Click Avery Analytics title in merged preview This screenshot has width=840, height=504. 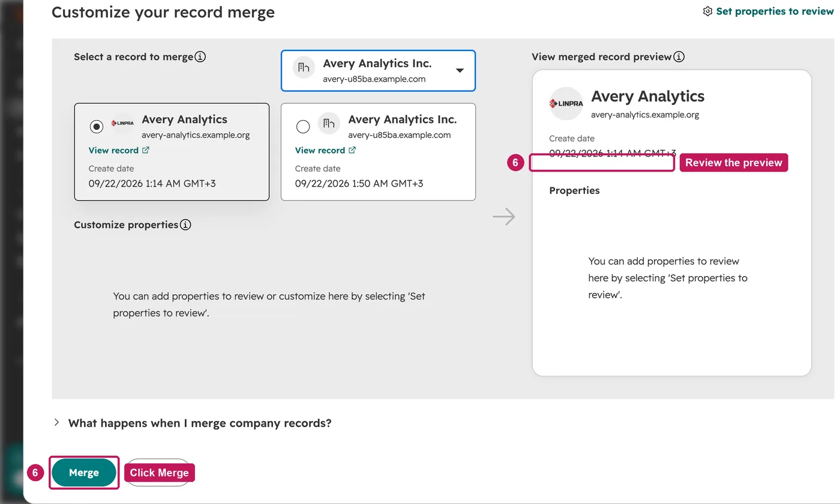tap(648, 97)
